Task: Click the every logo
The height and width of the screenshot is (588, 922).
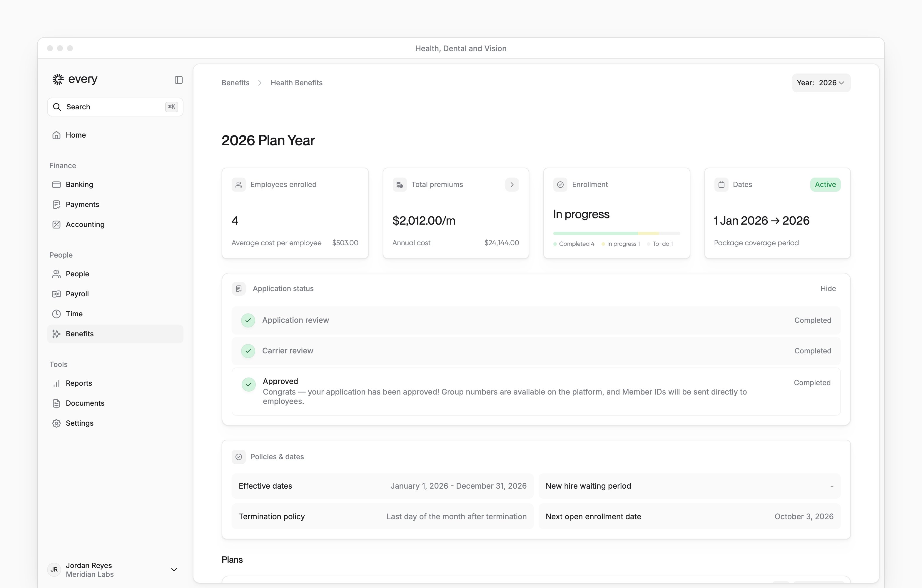Action: [x=75, y=79]
